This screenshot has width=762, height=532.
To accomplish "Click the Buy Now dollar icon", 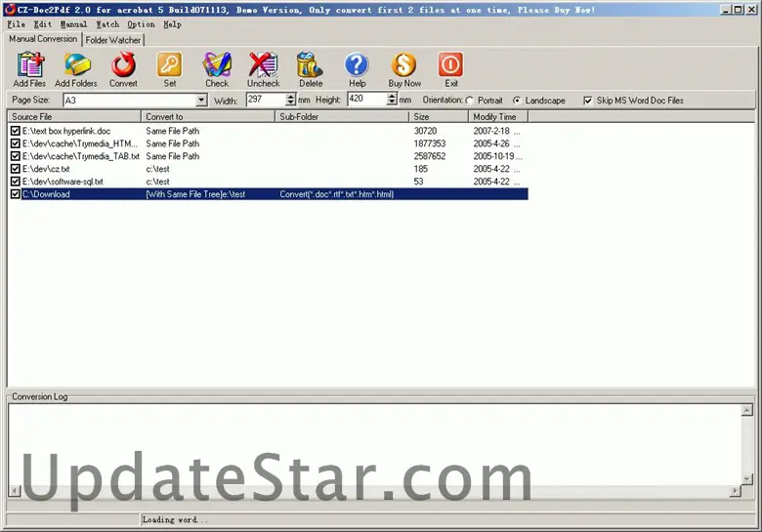I will 403,65.
